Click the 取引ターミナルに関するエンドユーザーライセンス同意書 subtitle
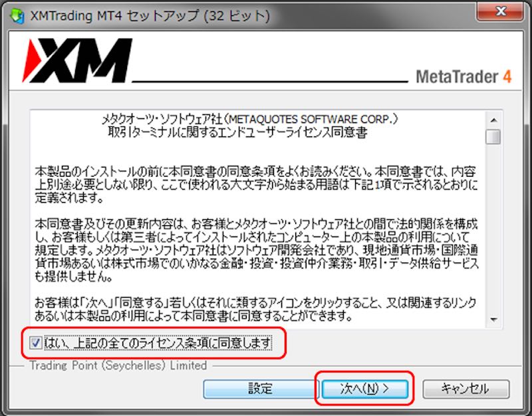Image resolution: width=532 pixels, height=416 pixels. (x=237, y=132)
